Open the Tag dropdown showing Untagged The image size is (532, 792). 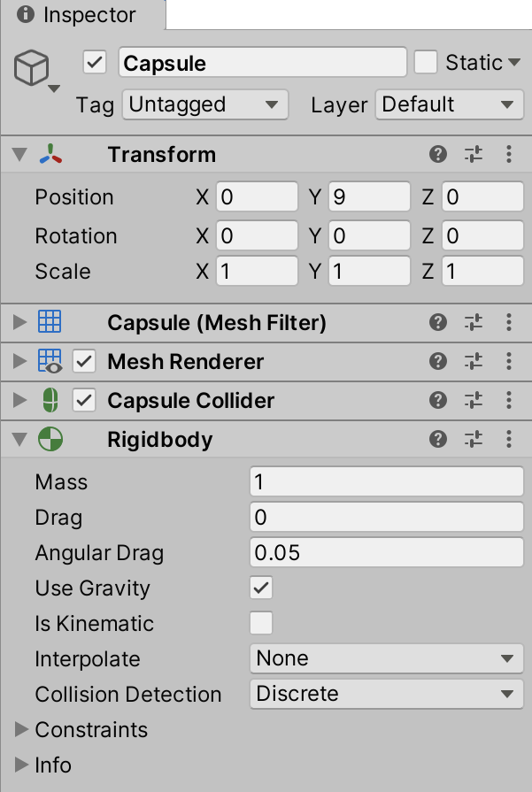click(x=204, y=104)
